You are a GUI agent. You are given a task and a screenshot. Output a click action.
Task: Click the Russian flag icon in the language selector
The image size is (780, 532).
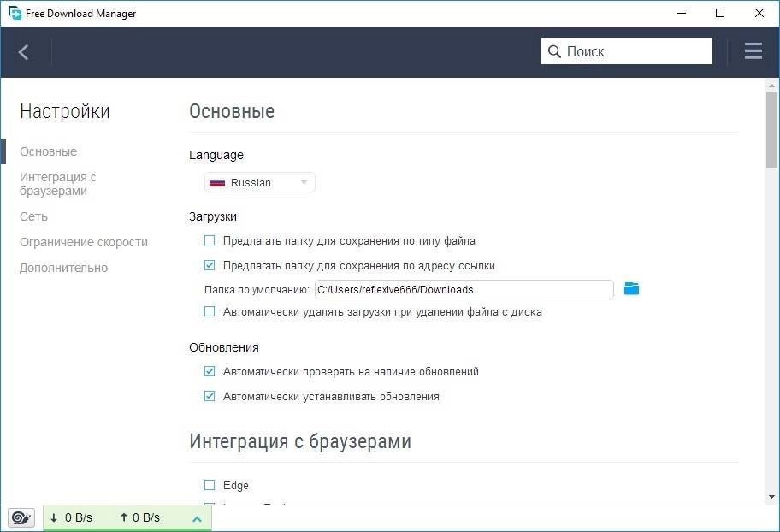tap(217, 183)
